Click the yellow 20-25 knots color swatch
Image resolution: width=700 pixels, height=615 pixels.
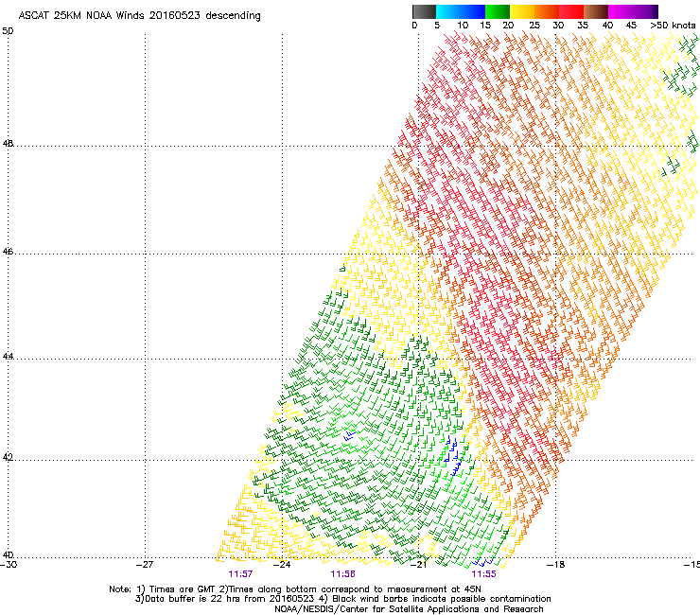(522, 11)
